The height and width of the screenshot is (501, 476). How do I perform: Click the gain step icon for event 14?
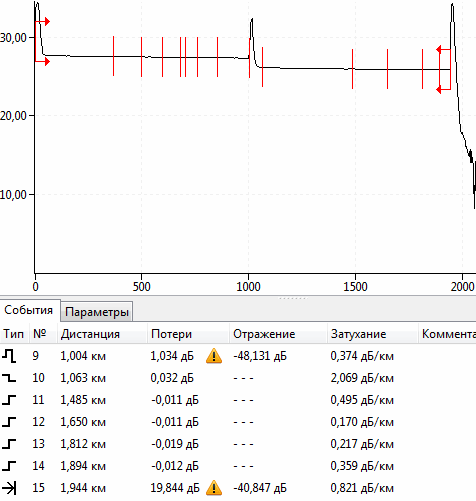pos(9,466)
